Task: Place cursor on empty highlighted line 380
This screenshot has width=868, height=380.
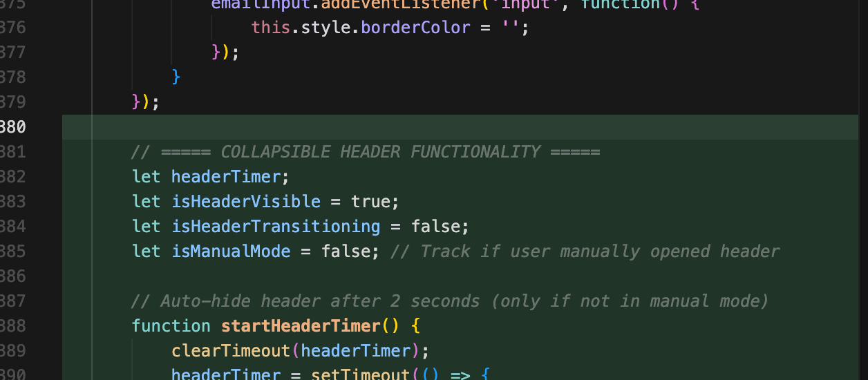Action: tap(415, 127)
